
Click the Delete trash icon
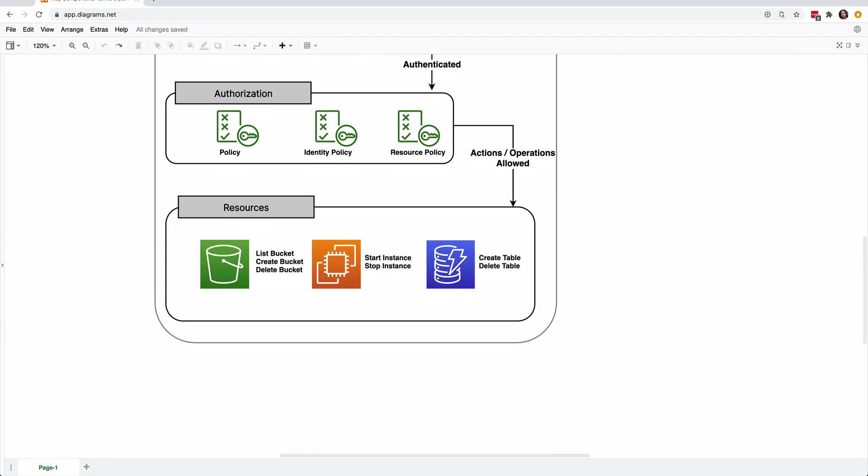pyautogui.click(x=138, y=46)
